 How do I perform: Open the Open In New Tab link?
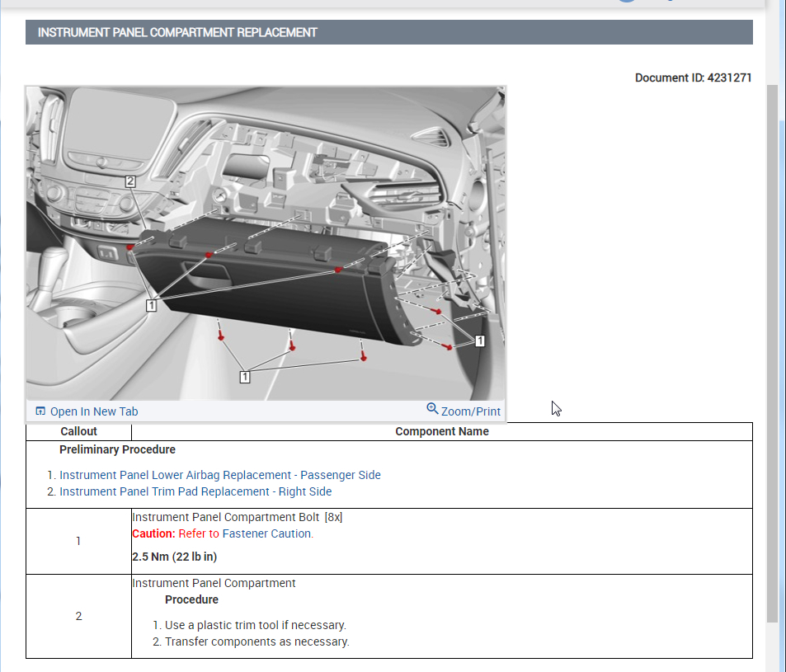[94, 411]
